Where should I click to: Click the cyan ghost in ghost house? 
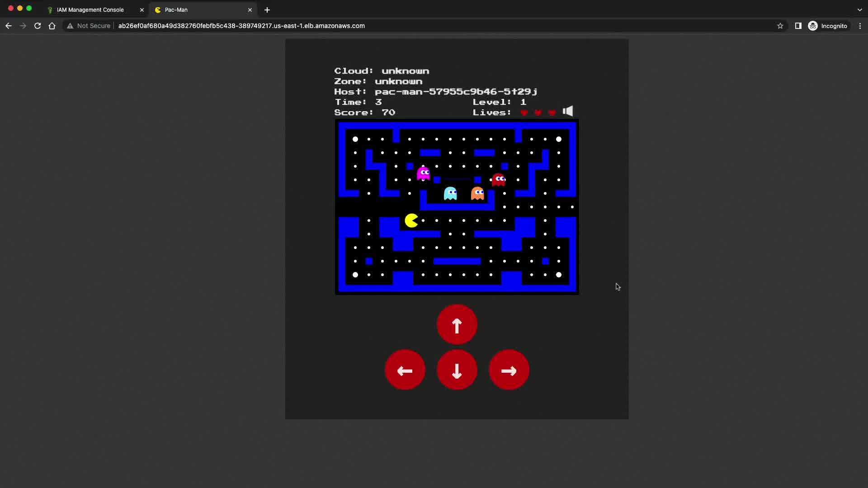tap(450, 193)
